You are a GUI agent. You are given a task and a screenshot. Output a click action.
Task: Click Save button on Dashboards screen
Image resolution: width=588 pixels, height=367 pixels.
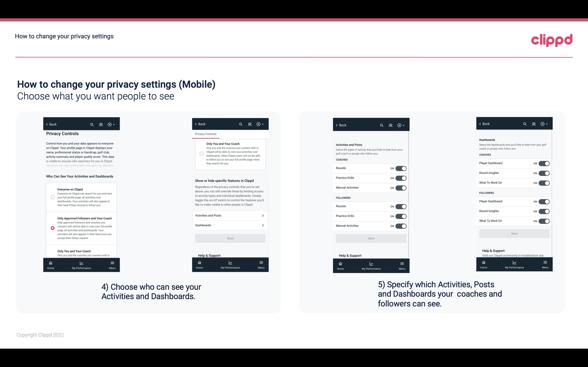click(513, 233)
